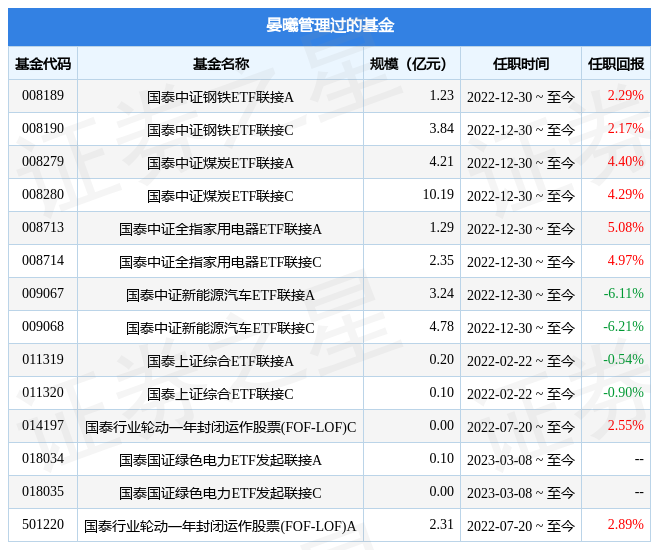Click scale value 1.29
The image size is (651, 550).
pyautogui.click(x=441, y=227)
